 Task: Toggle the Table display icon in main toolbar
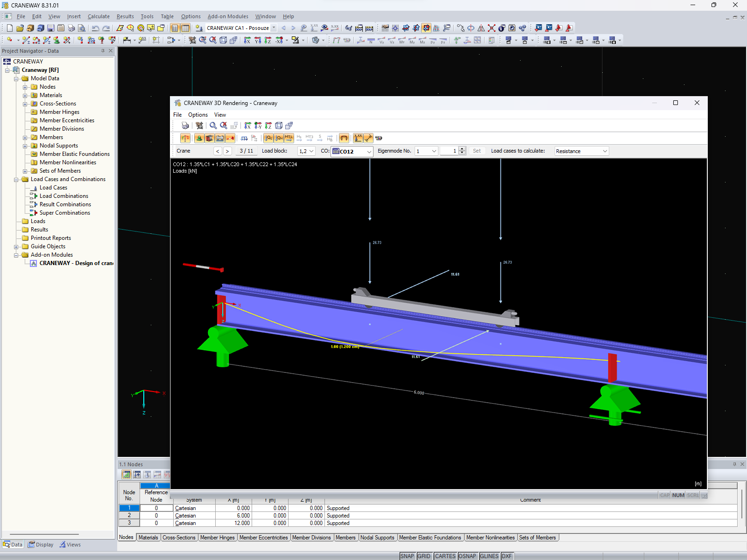[x=185, y=28]
